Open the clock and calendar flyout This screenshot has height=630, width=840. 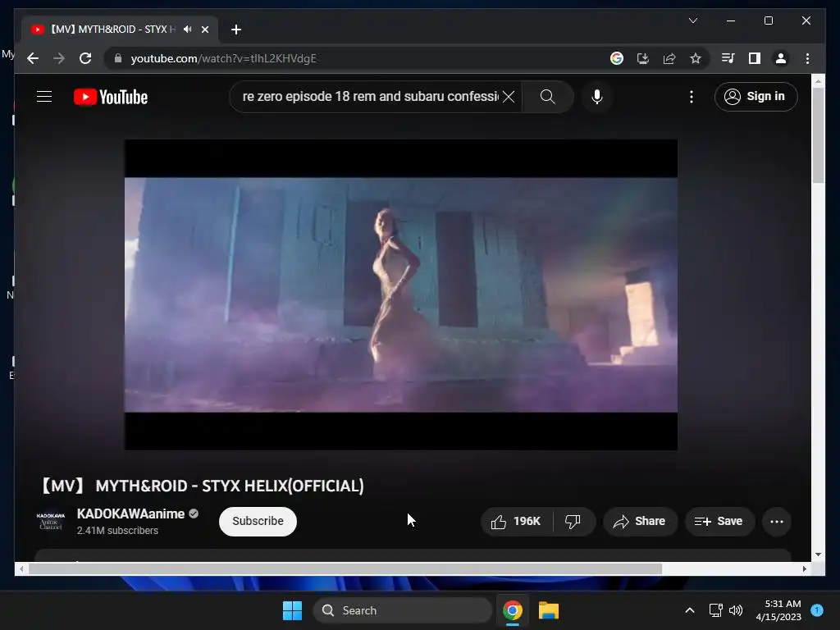click(x=778, y=610)
